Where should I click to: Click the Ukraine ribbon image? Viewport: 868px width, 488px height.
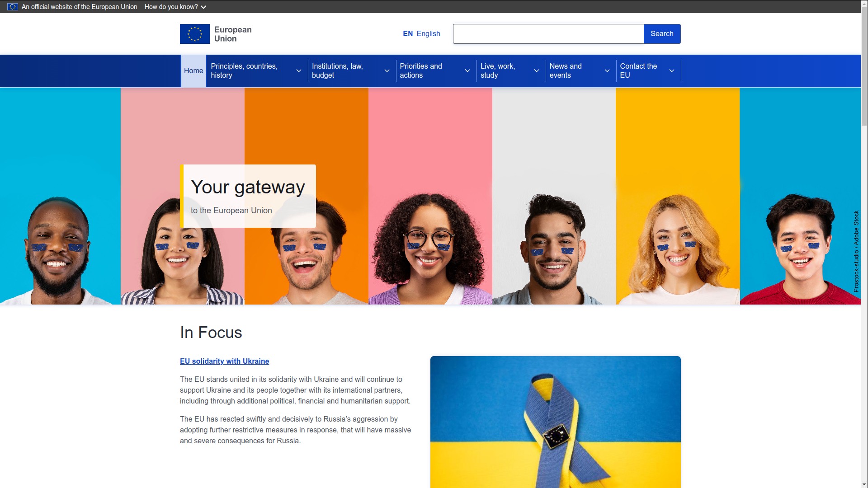pos(555,422)
